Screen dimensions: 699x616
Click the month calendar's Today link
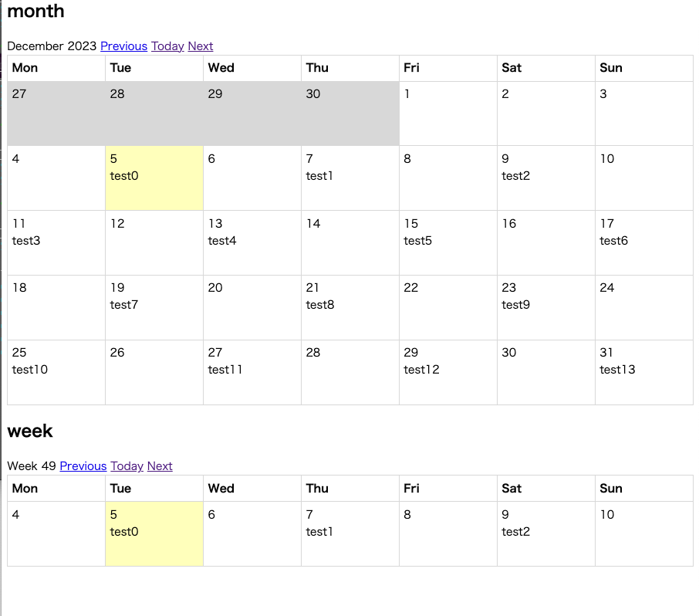coord(167,46)
